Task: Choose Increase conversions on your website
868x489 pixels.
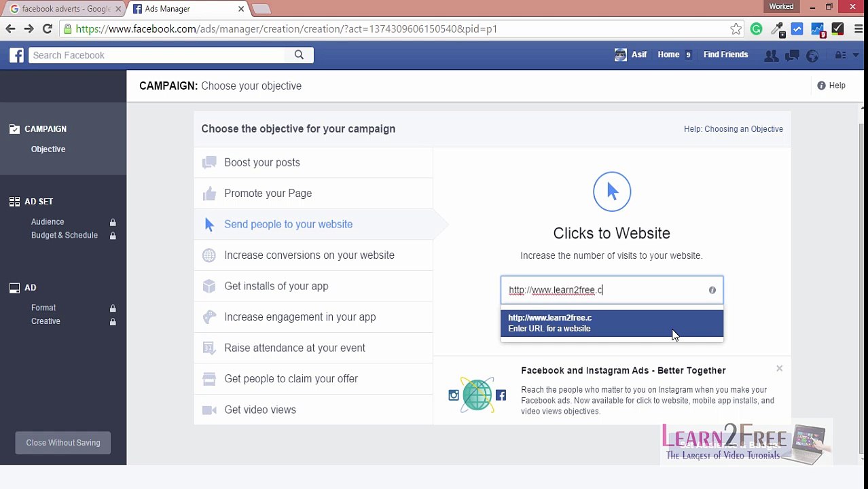Action: coord(313,255)
